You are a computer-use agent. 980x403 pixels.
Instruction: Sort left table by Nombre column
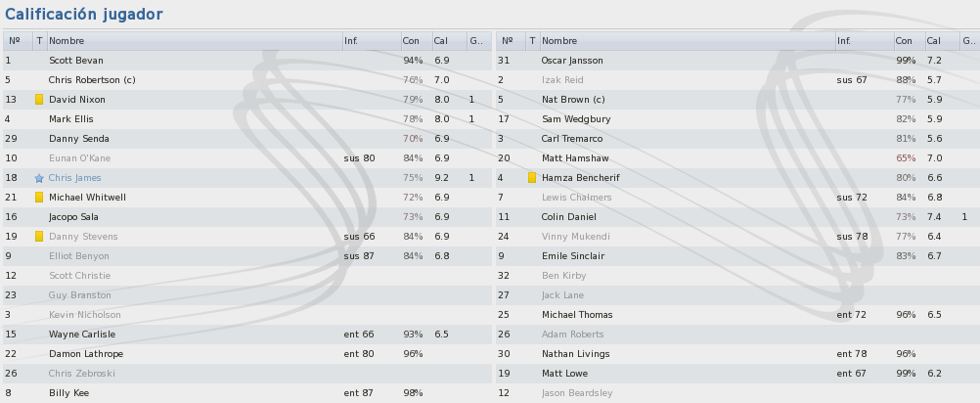pyautogui.click(x=195, y=41)
